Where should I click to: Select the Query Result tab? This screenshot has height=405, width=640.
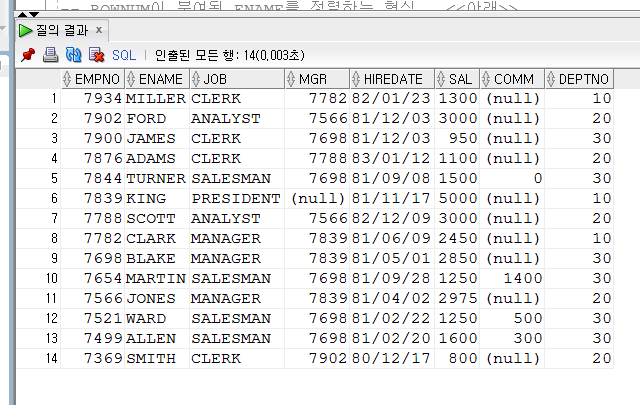[62, 30]
